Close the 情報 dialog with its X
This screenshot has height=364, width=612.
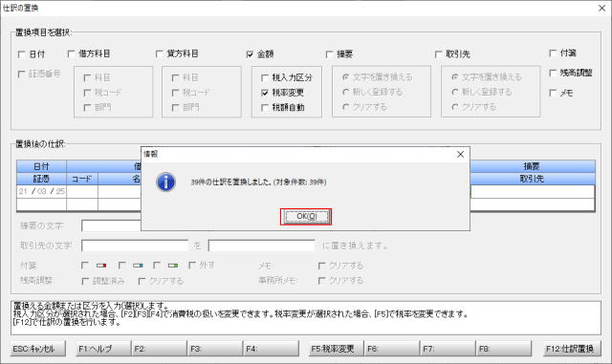pyautogui.click(x=460, y=154)
